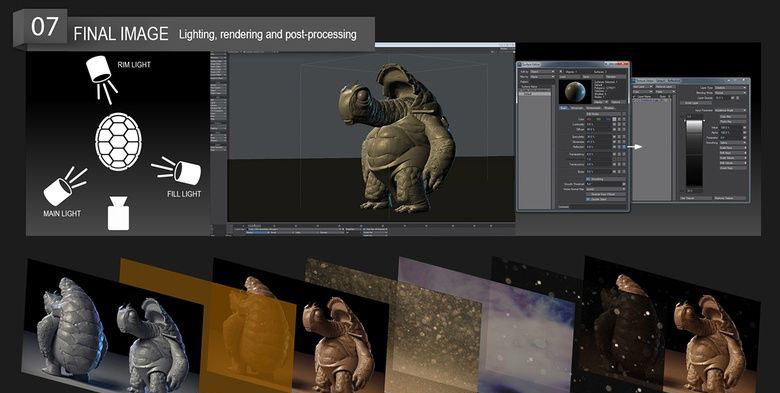Open the Smoothing dropdown beside the gradient
The width and height of the screenshot is (780, 393).
coord(733,142)
